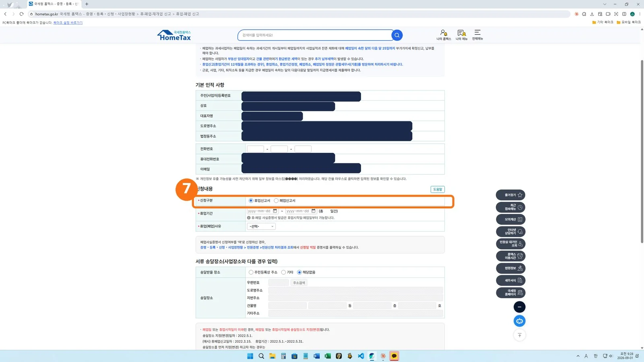
Task: Choose 해당없음 delivery place radio option
Action: point(299,272)
